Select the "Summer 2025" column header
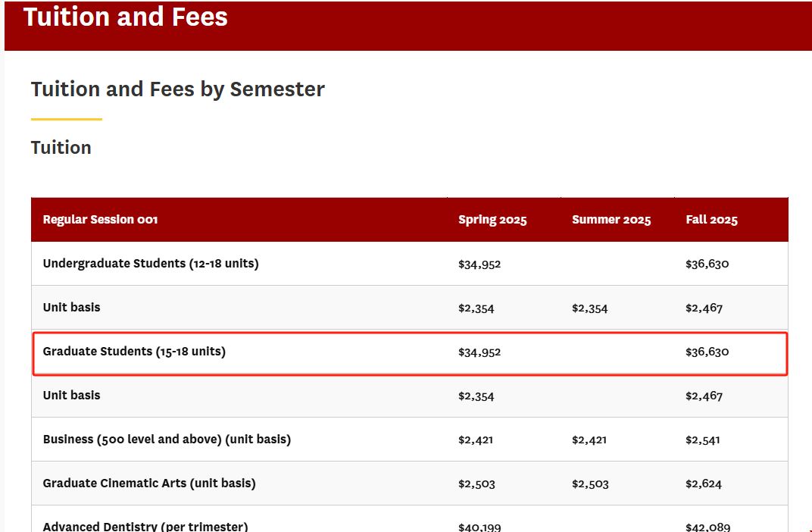The image size is (812, 532). (x=611, y=220)
